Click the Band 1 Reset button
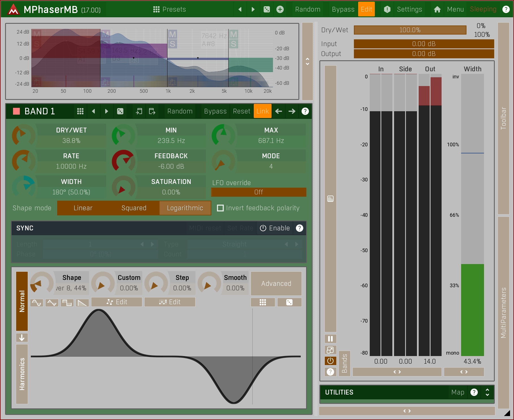 coord(241,111)
